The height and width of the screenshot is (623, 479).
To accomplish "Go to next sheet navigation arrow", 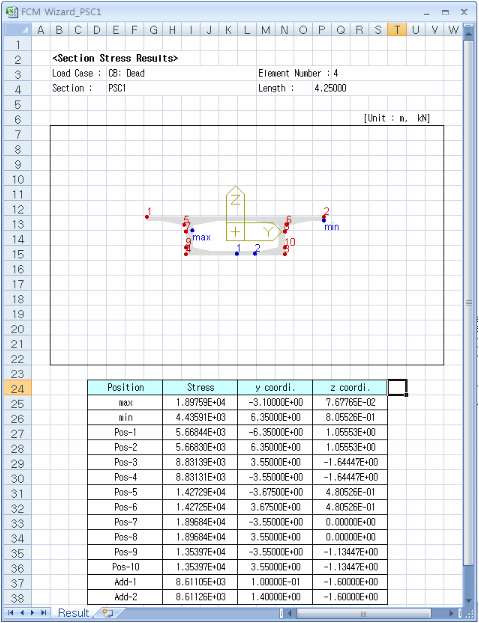I will [x=32, y=613].
